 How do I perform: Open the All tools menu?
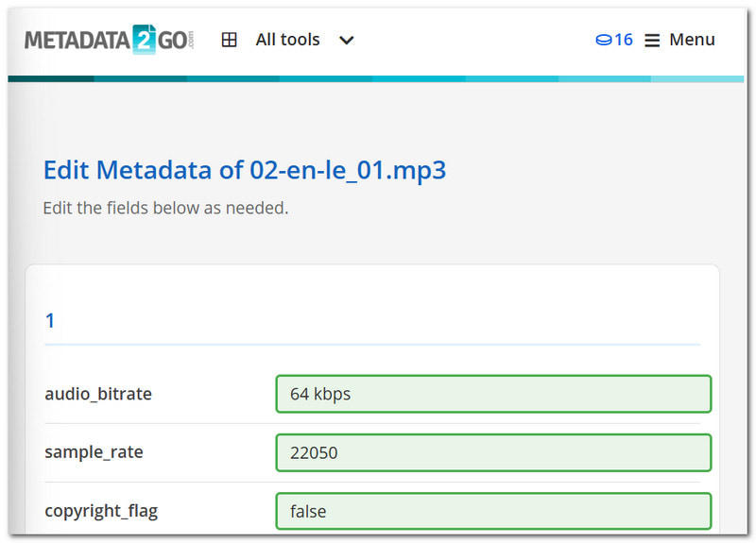(x=288, y=40)
